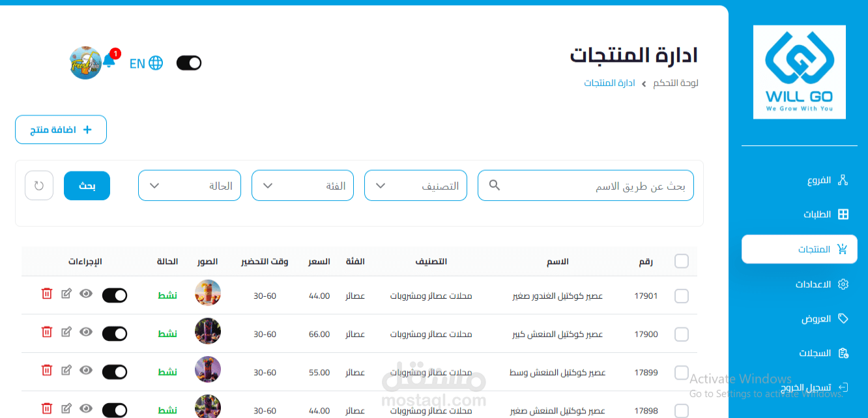Open الاعدادات in the sidebar
Screen dimensions: 868x418
click(x=800, y=284)
